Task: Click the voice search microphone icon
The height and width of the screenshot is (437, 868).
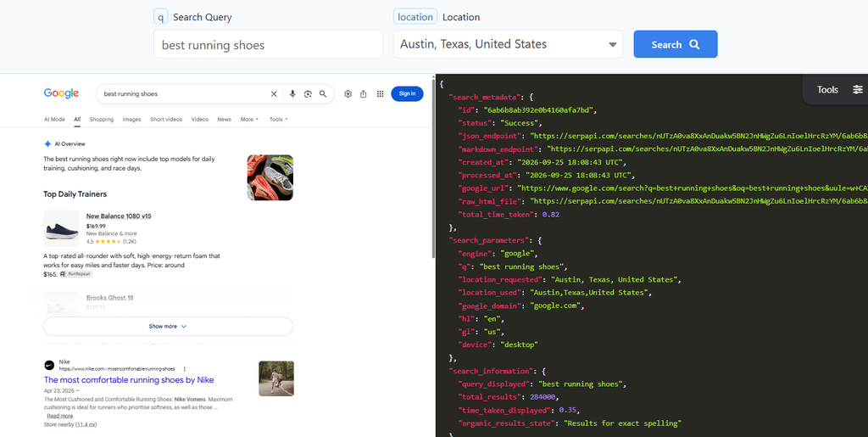Action: (292, 94)
